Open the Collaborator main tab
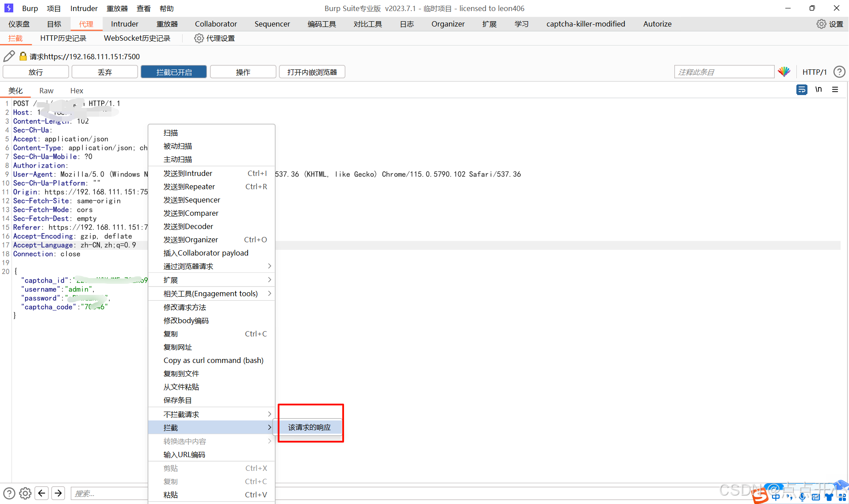The height and width of the screenshot is (504, 849). (x=216, y=24)
